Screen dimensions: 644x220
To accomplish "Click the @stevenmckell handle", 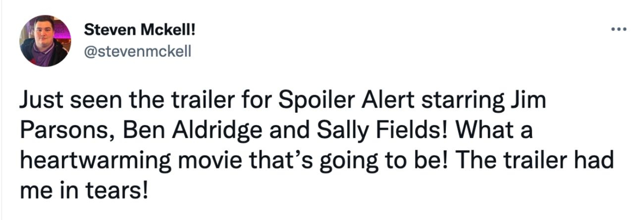I will [x=138, y=51].
